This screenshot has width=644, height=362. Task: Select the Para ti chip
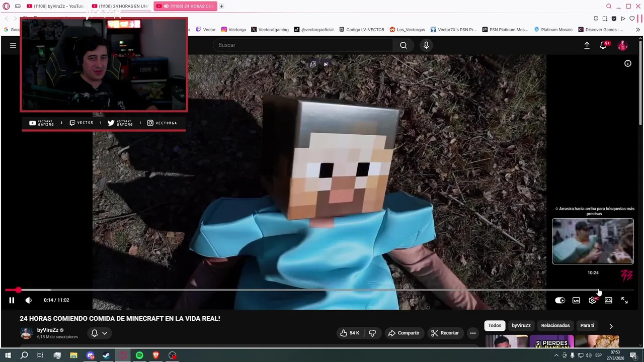tap(587, 325)
